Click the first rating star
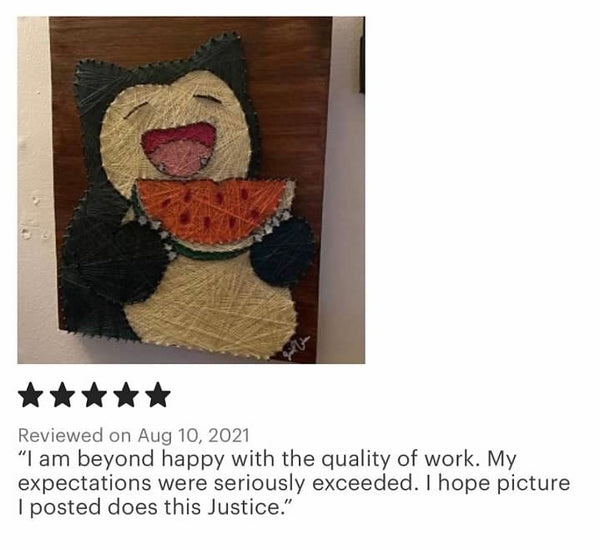The height and width of the screenshot is (550, 600). coord(31,395)
